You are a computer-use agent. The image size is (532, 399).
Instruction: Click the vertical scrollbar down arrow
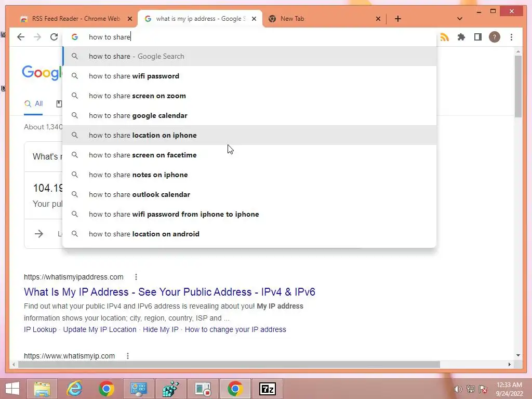point(518,355)
